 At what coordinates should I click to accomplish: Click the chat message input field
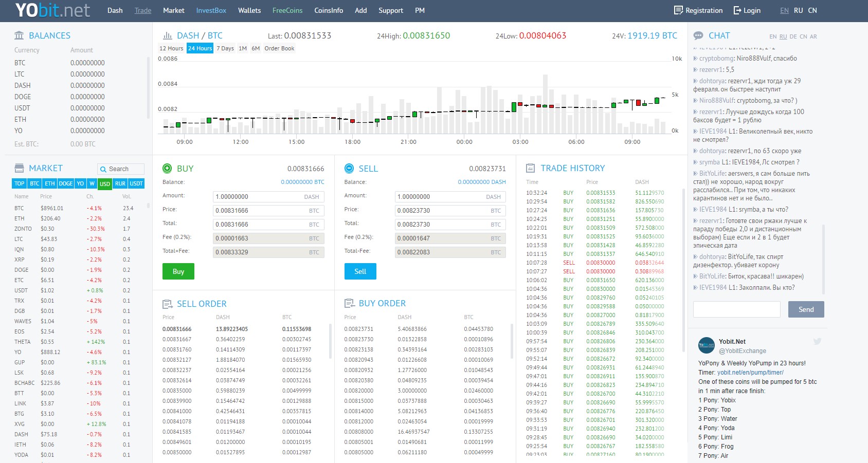tap(737, 309)
